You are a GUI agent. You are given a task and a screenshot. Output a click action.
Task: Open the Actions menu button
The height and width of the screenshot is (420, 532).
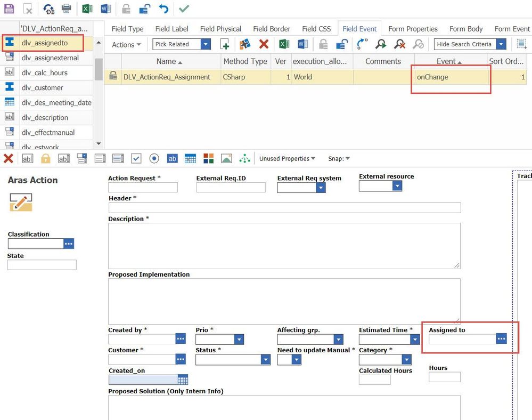click(x=126, y=45)
